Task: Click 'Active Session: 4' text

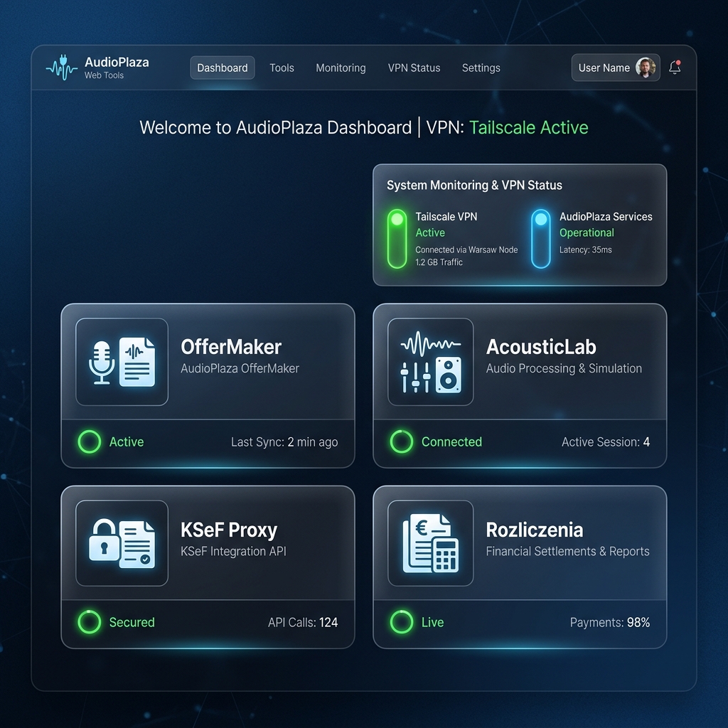Action: point(606,442)
